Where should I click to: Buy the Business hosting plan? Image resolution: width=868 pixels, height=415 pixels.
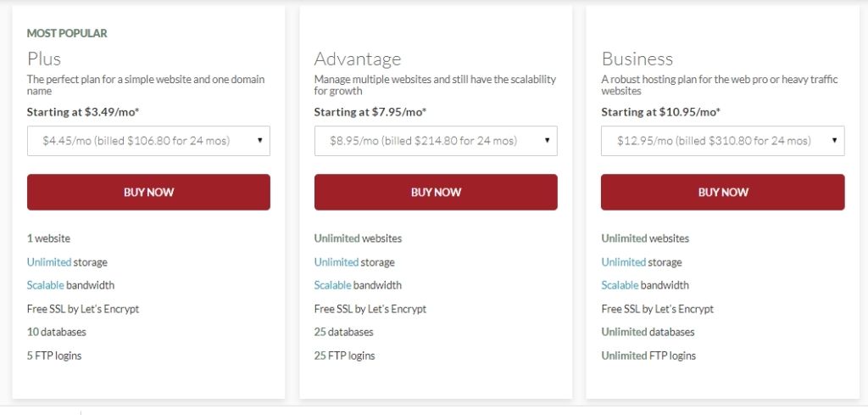(x=723, y=193)
